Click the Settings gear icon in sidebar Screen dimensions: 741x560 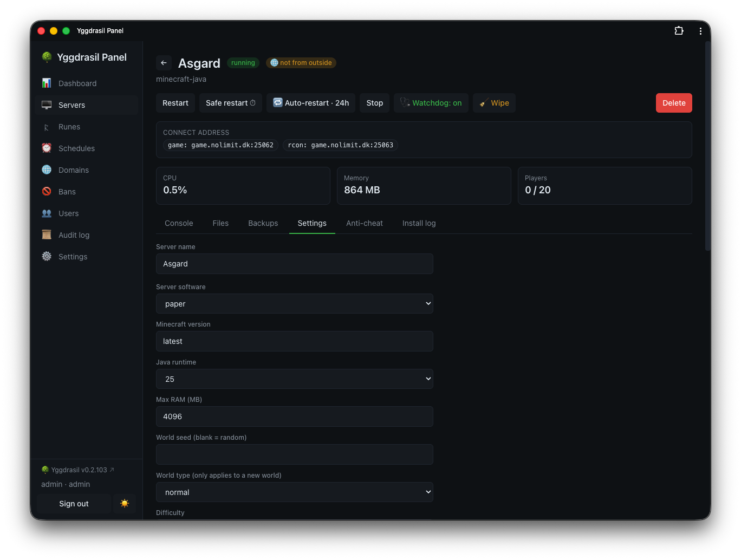pyautogui.click(x=47, y=256)
